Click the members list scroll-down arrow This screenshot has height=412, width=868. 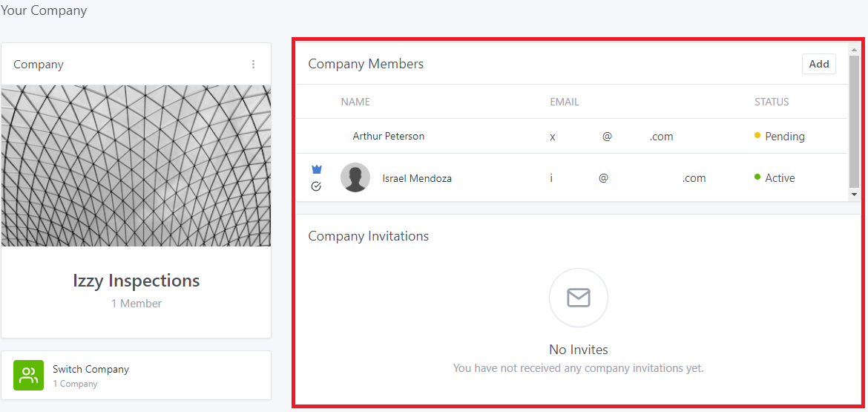pyautogui.click(x=854, y=194)
